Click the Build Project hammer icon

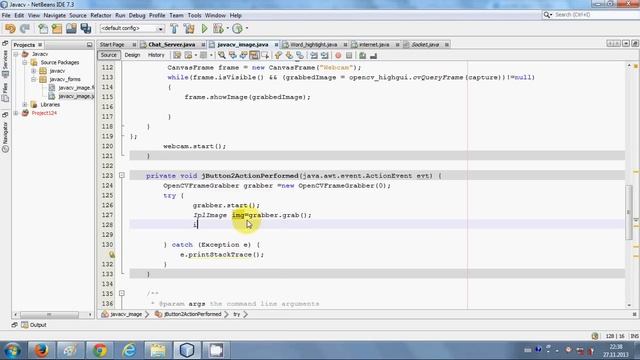pos(174,29)
